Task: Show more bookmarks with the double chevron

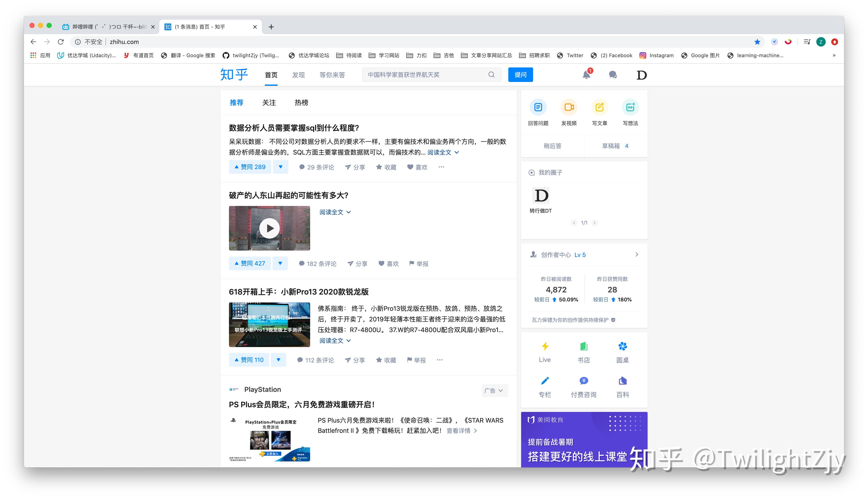Action: [834, 55]
